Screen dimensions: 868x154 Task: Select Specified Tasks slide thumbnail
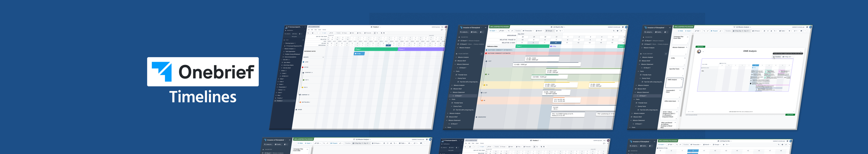[676, 71]
